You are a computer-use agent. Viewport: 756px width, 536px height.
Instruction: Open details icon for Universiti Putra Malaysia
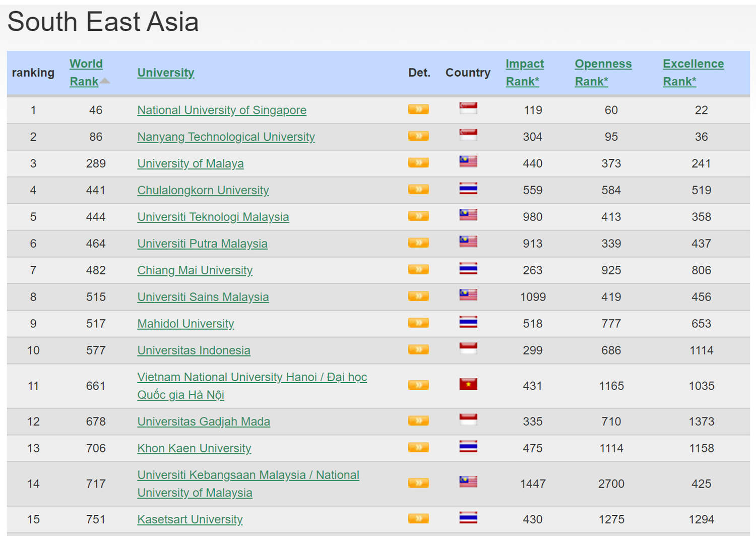pyautogui.click(x=418, y=243)
